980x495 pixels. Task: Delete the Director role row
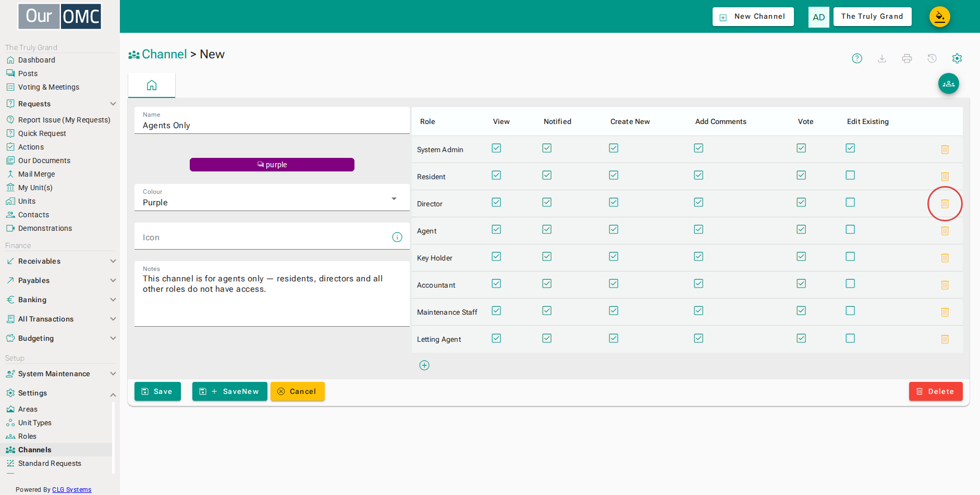[945, 204]
